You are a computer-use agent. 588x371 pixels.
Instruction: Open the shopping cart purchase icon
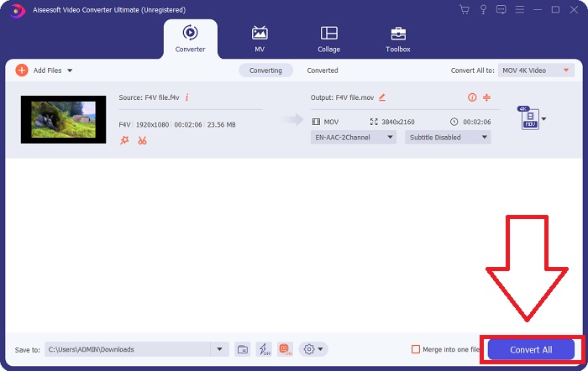[465, 10]
